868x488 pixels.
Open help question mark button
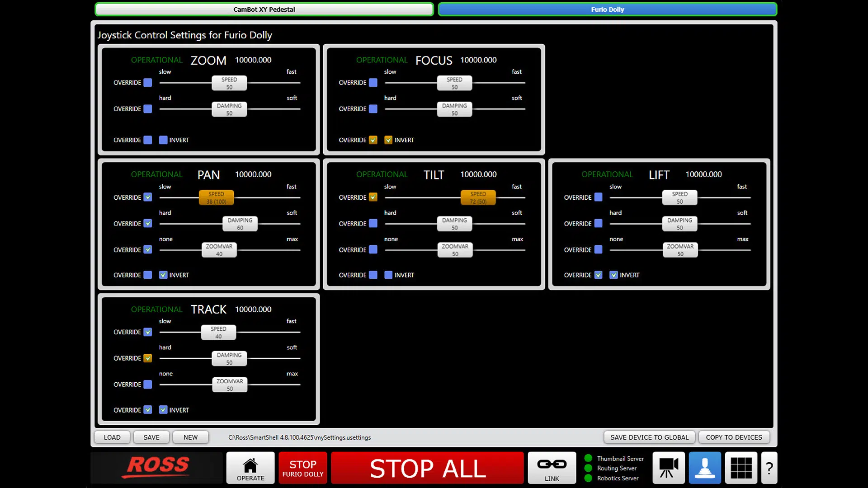click(x=769, y=468)
